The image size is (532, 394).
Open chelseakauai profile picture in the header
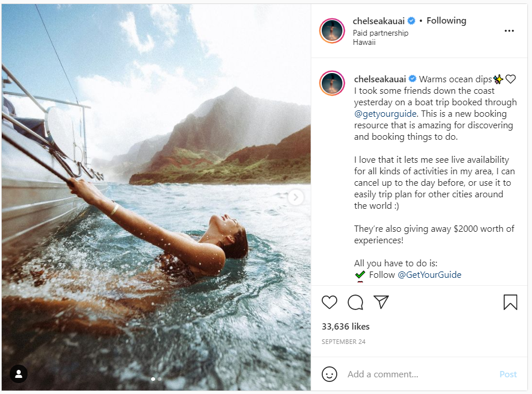(x=331, y=31)
